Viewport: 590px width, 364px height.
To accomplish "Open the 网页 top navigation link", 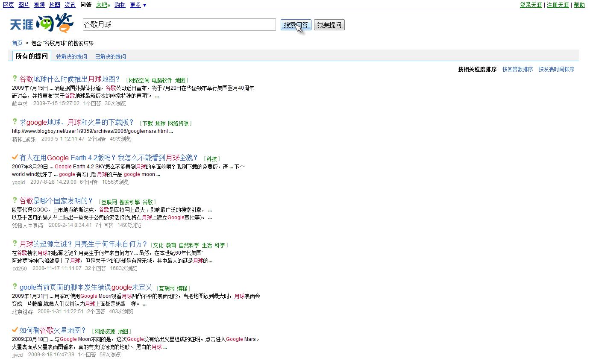I will click(9, 5).
